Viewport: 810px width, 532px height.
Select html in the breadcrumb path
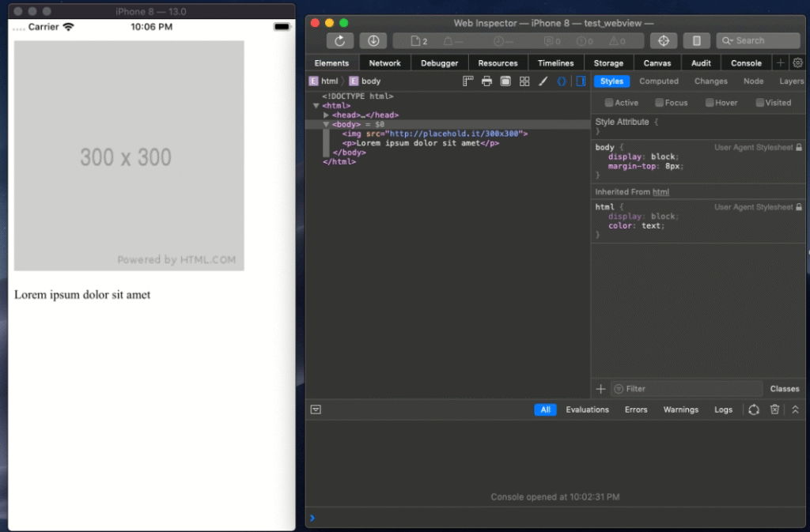324,81
